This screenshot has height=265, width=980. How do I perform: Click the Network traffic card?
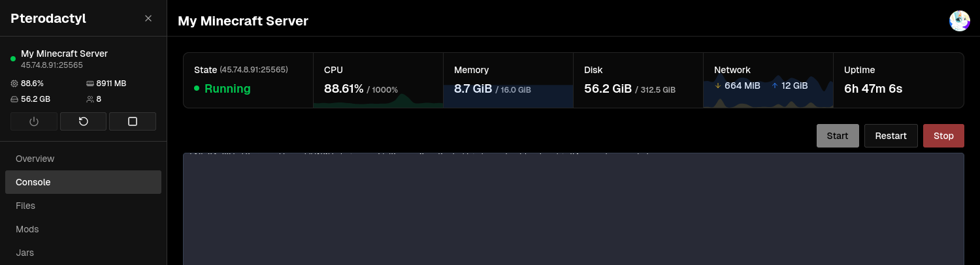768,80
